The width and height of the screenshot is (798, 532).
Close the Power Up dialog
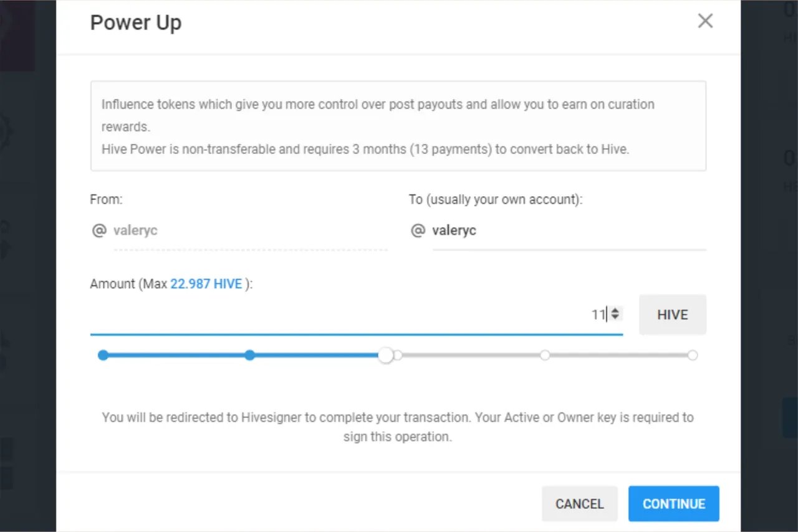[705, 21]
